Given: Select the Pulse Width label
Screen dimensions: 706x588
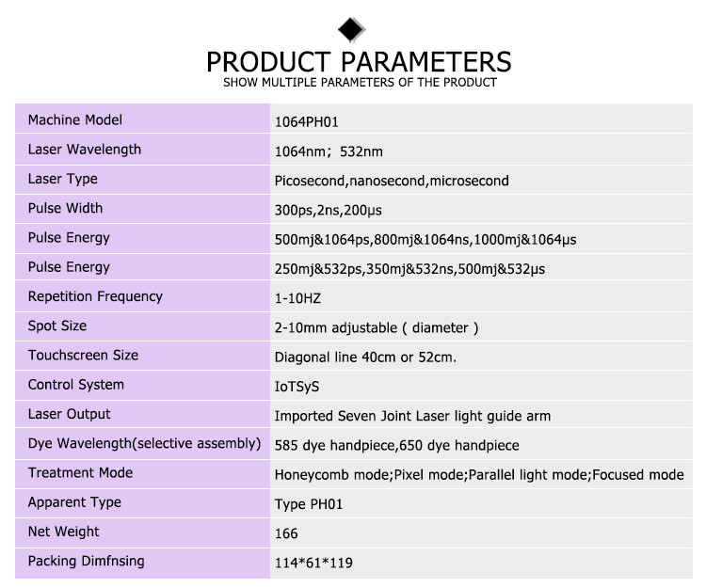Looking at the screenshot, I should tap(65, 208).
